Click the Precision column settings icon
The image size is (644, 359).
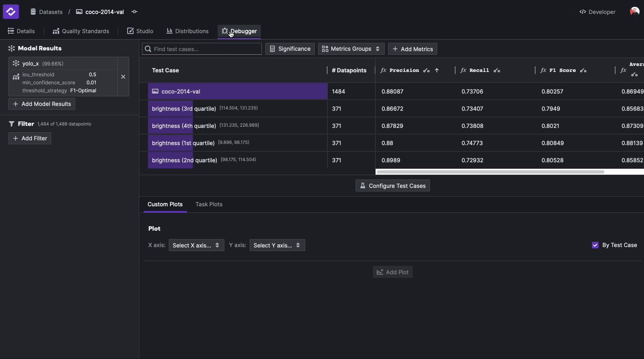(426, 71)
